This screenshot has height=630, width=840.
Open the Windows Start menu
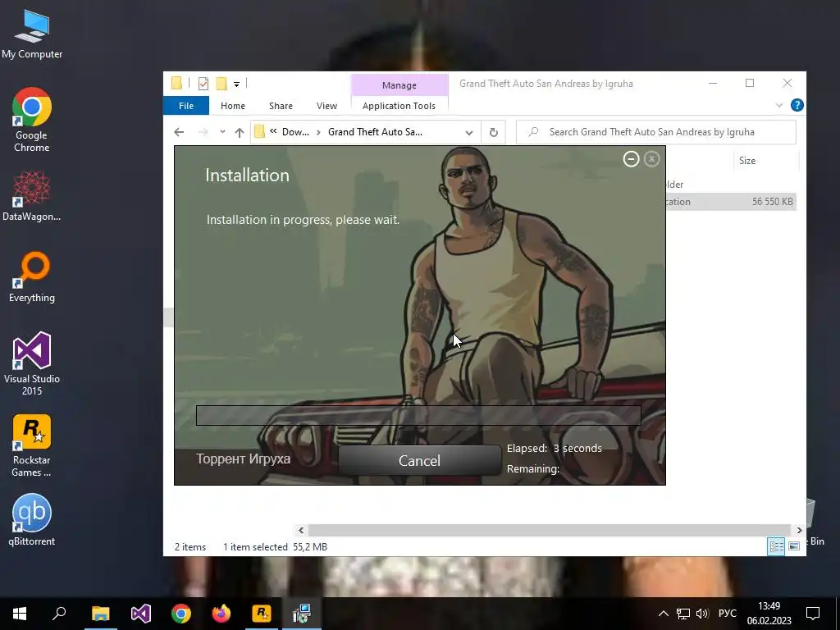[x=20, y=614]
